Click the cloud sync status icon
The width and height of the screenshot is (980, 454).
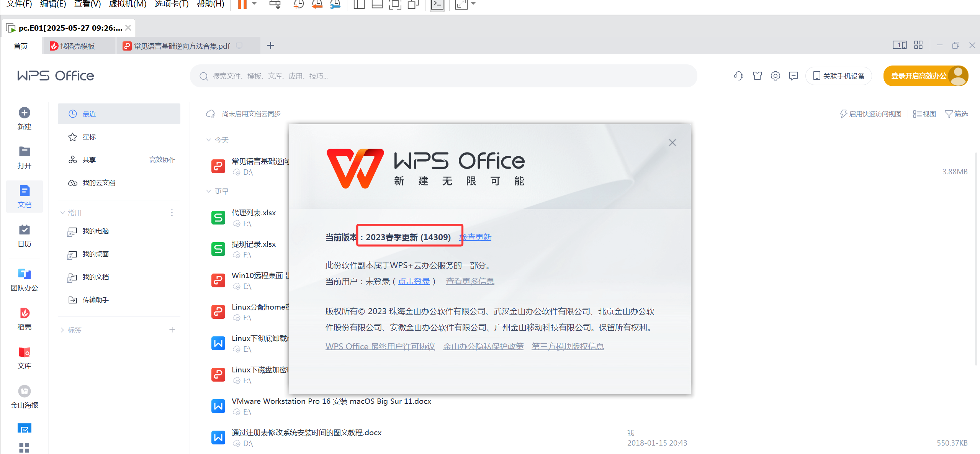click(211, 114)
